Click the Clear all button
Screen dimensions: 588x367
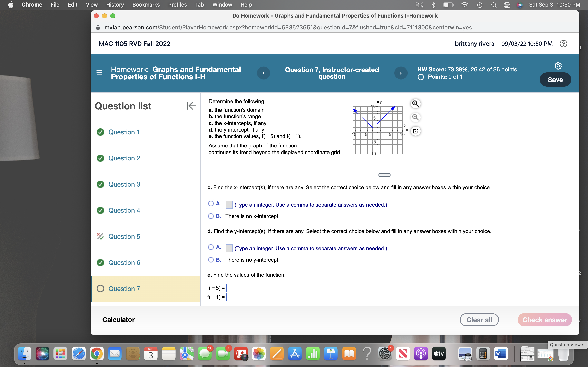pos(479,320)
